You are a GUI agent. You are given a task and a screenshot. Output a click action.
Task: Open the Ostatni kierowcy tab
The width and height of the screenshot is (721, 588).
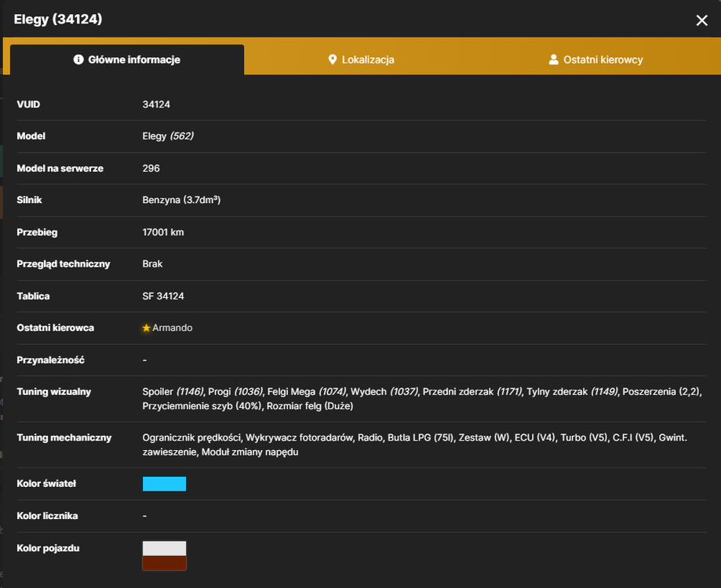[596, 60]
